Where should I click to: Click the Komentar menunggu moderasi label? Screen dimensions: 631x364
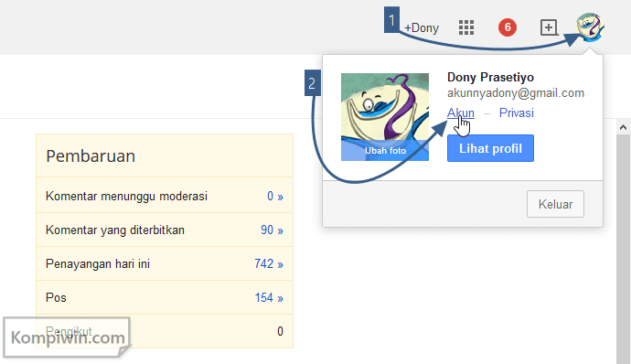tap(126, 196)
